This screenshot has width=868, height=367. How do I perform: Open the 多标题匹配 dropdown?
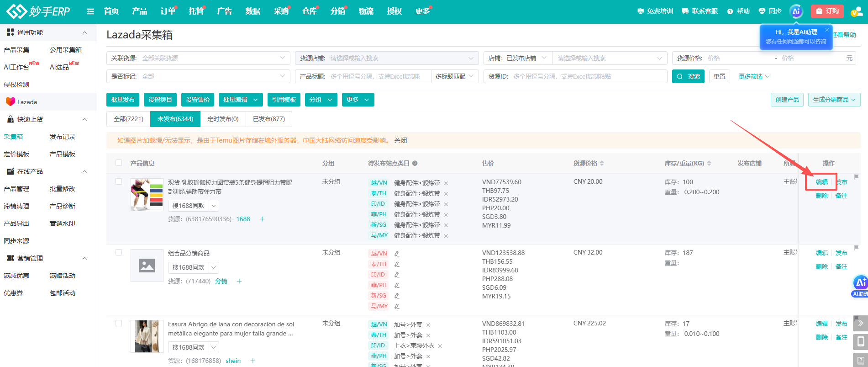pyautogui.click(x=455, y=76)
